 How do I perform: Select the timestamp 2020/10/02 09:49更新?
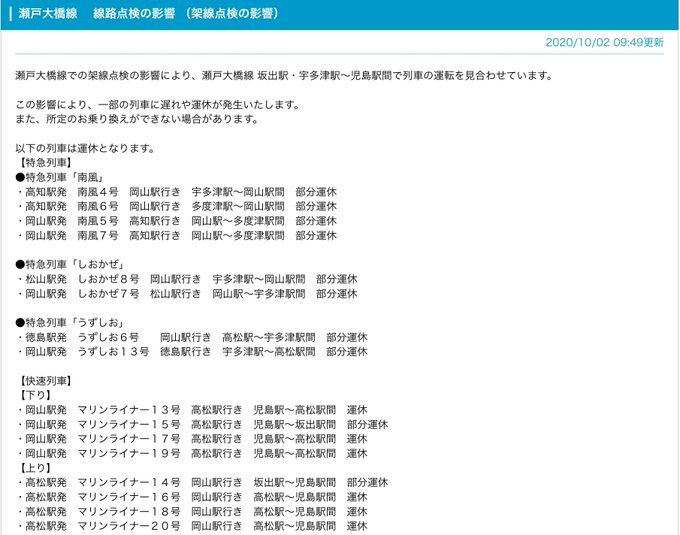pos(604,42)
